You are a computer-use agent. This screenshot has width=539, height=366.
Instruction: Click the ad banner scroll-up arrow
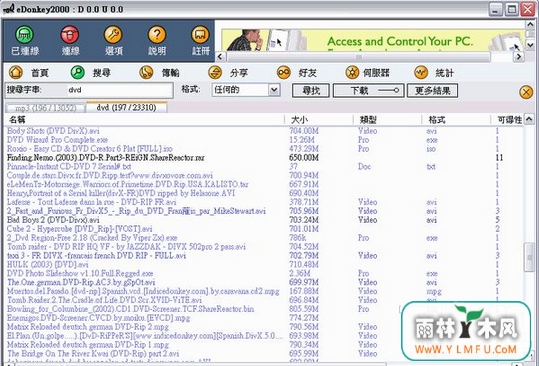[x=530, y=24]
